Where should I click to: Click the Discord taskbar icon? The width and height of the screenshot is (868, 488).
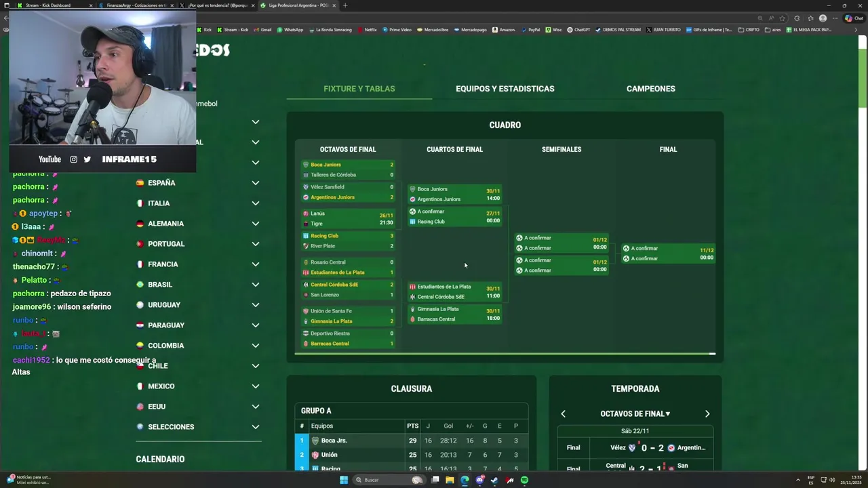tap(479, 480)
